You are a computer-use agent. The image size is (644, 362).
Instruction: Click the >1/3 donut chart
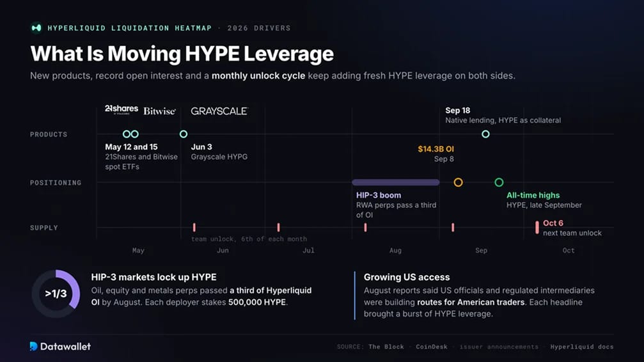pyautogui.click(x=56, y=294)
